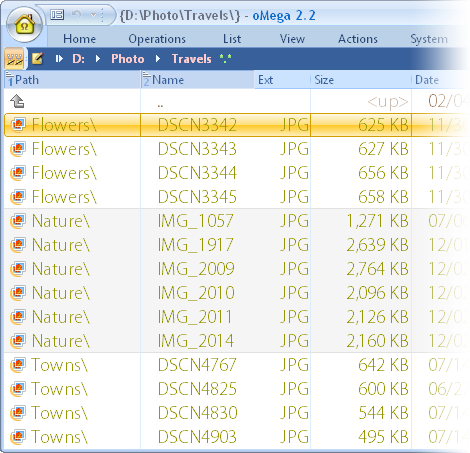Click the *.* file mask filter
The image size is (470, 453).
pos(226,59)
